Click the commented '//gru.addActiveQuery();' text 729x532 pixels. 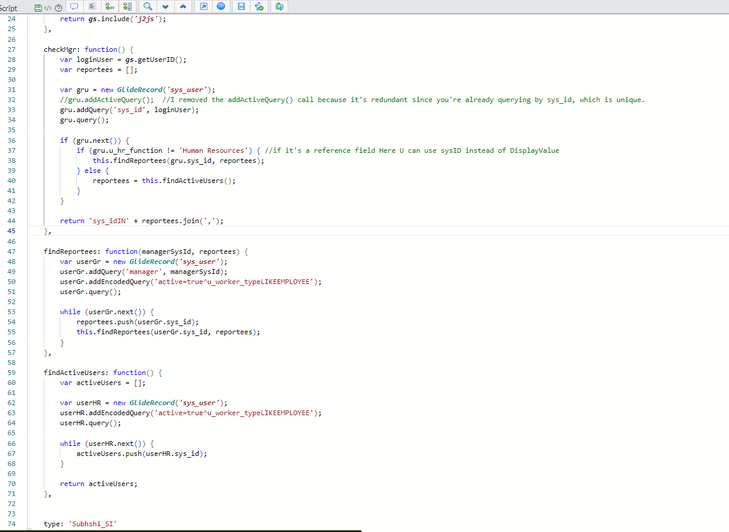(x=106, y=100)
